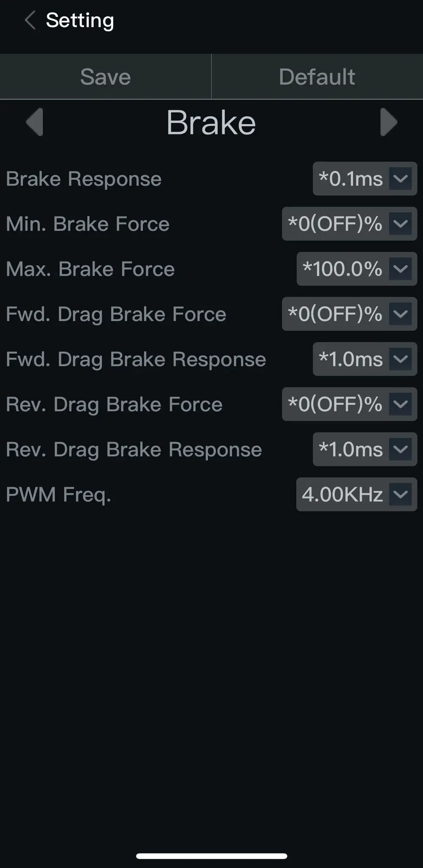
Task: Go to next settings page arrow
Action: [x=388, y=122]
